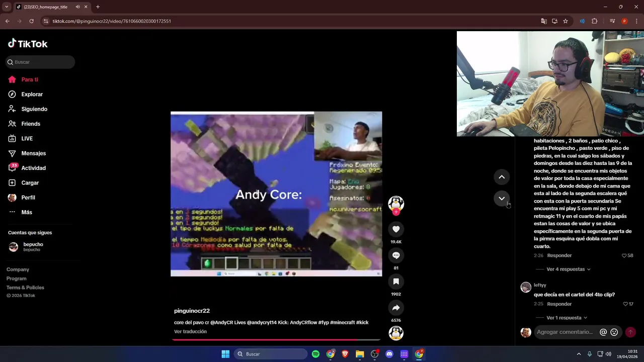Click the browser address bar URL
The width and height of the screenshot is (644, 362).
point(112,21)
